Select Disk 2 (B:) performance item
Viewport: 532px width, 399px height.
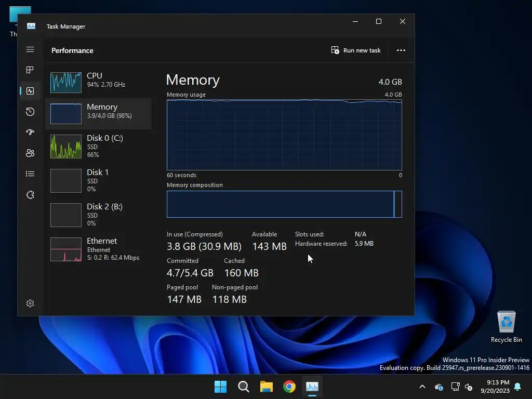click(98, 215)
